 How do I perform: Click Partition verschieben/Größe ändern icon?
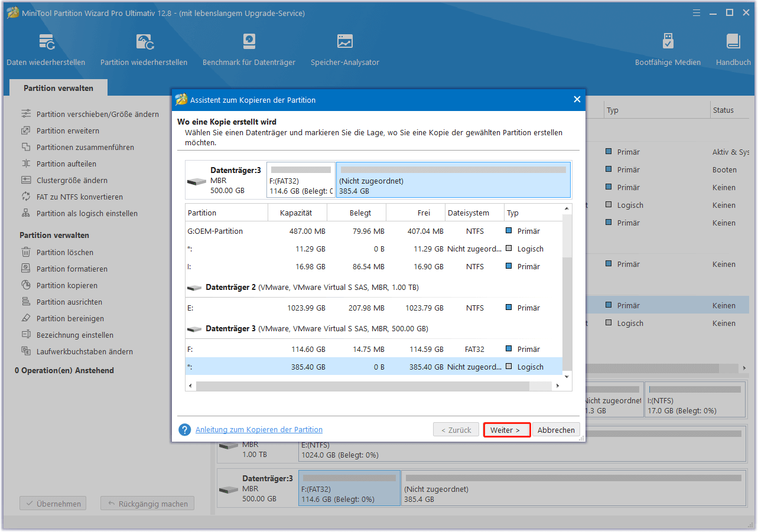[26, 114]
